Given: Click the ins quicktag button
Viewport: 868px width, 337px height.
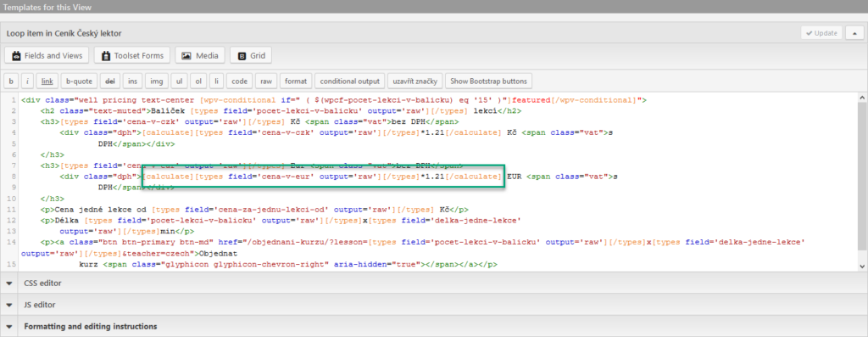Looking at the screenshot, I should pos(133,81).
